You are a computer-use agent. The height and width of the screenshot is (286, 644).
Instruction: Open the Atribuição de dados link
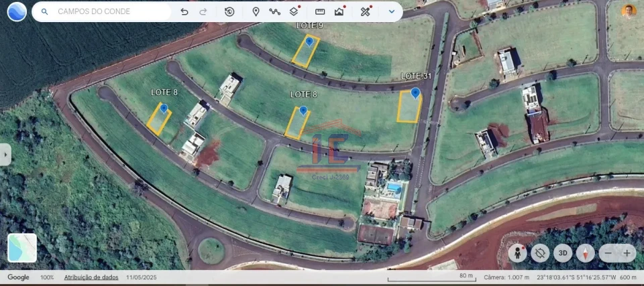(91, 277)
